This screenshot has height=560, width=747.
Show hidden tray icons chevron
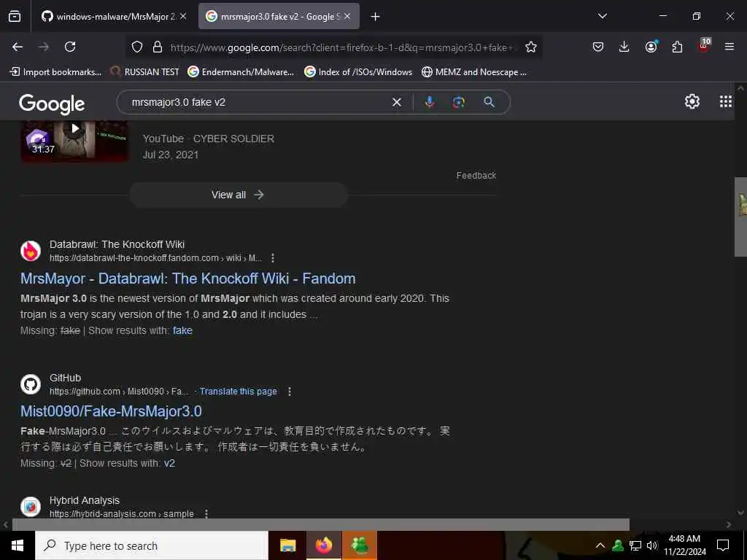600,545
